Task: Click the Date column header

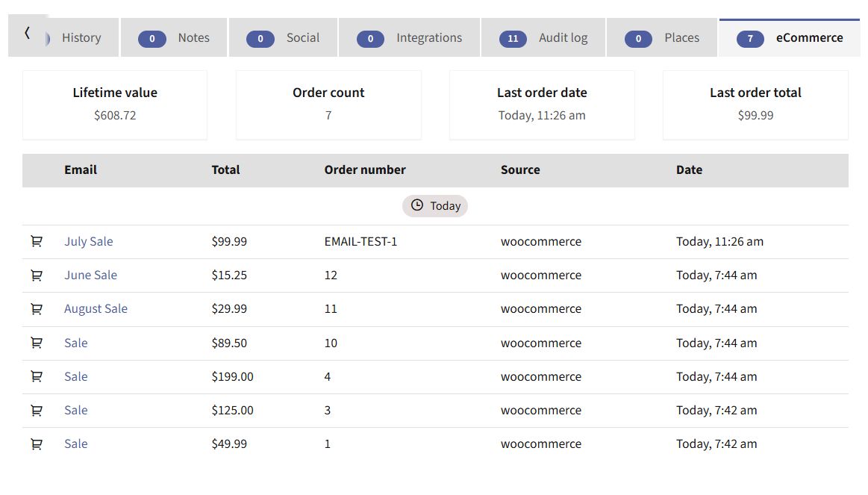Action: tap(689, 170)
